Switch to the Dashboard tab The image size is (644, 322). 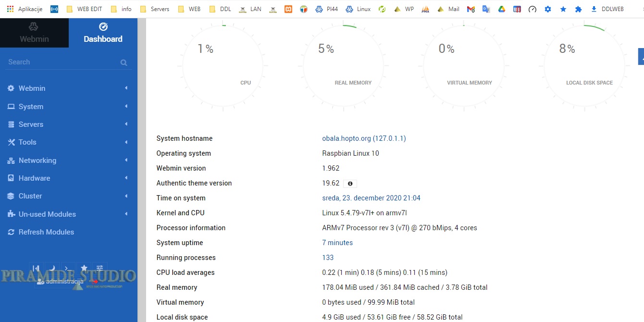tap(103, 33)
